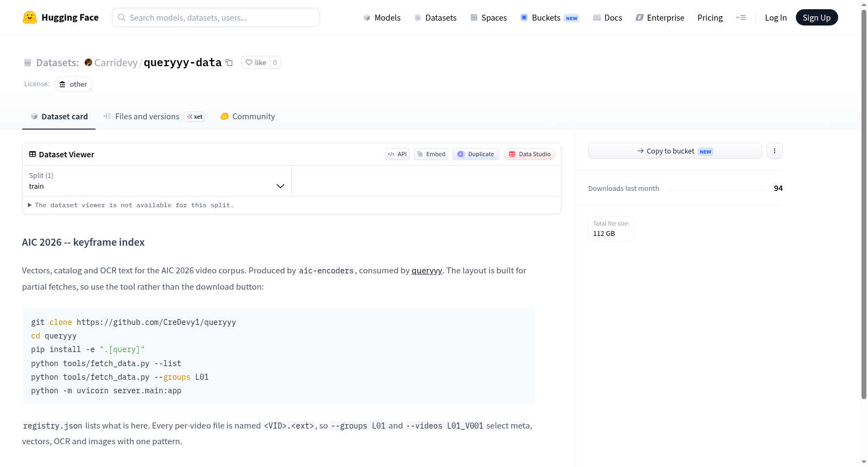Viewport: 868px width, 467px height.
Task: Open the Carridevy profile link
Action: (116, 62)
